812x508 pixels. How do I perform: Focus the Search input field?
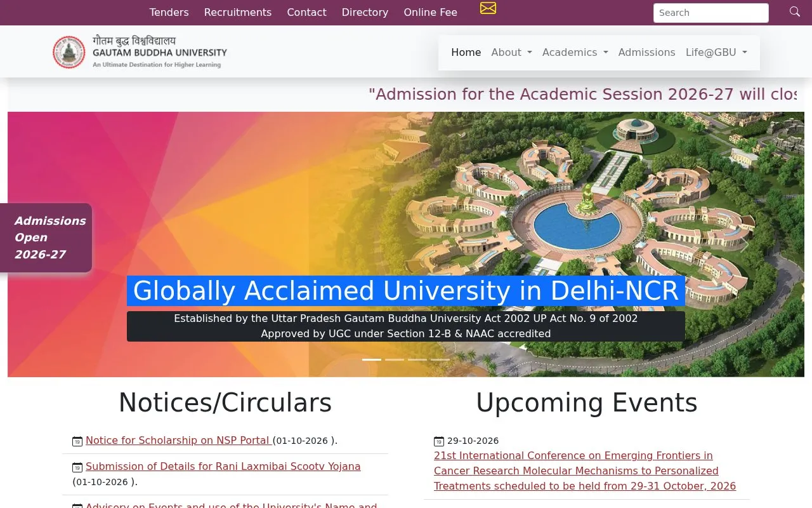[x=710, y=13]
